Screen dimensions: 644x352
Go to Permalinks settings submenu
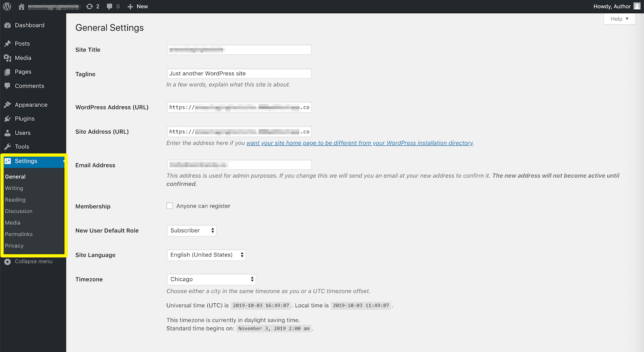19,234
